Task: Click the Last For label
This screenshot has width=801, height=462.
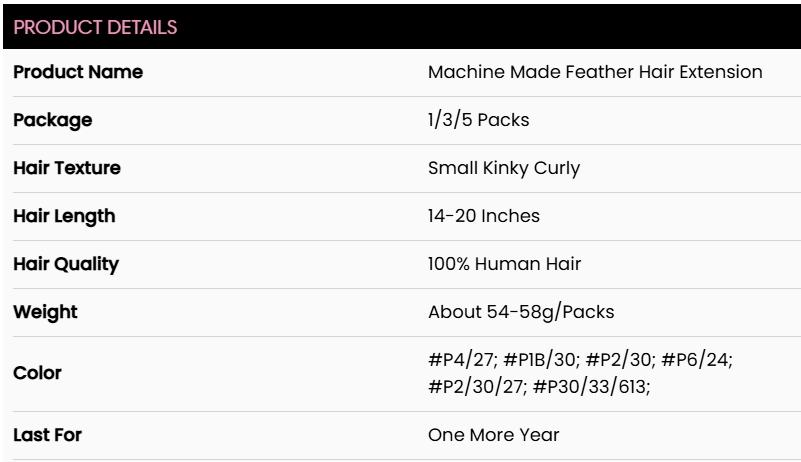Action: pyautogui.click(x=46, y=432)
